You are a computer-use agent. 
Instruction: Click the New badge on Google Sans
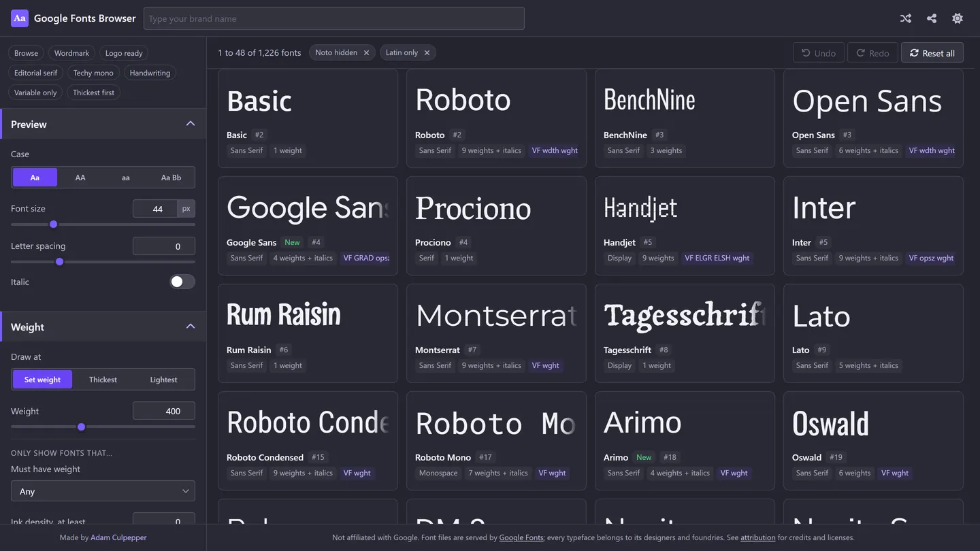(292, 242)
